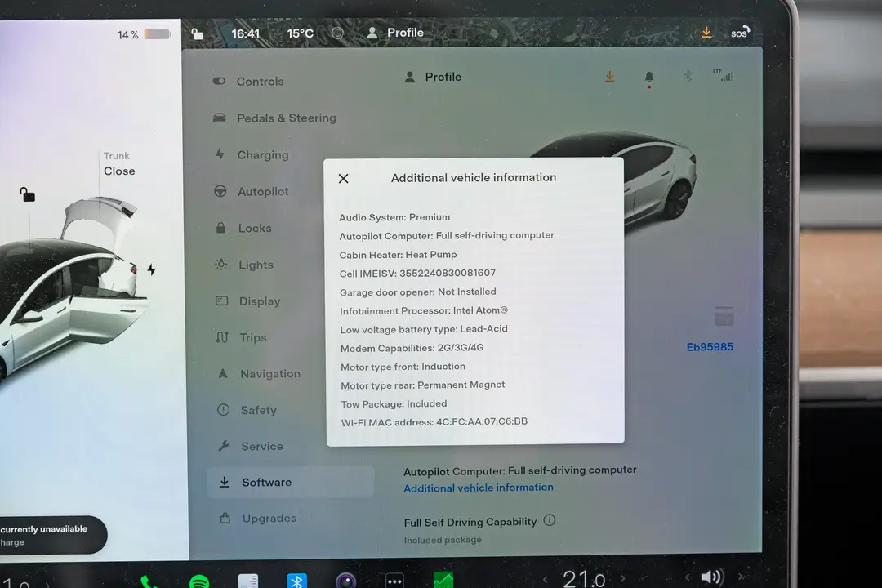This screenshot has width=882, height=588.
Task: Launch the camera app icon
Action: 345,581
